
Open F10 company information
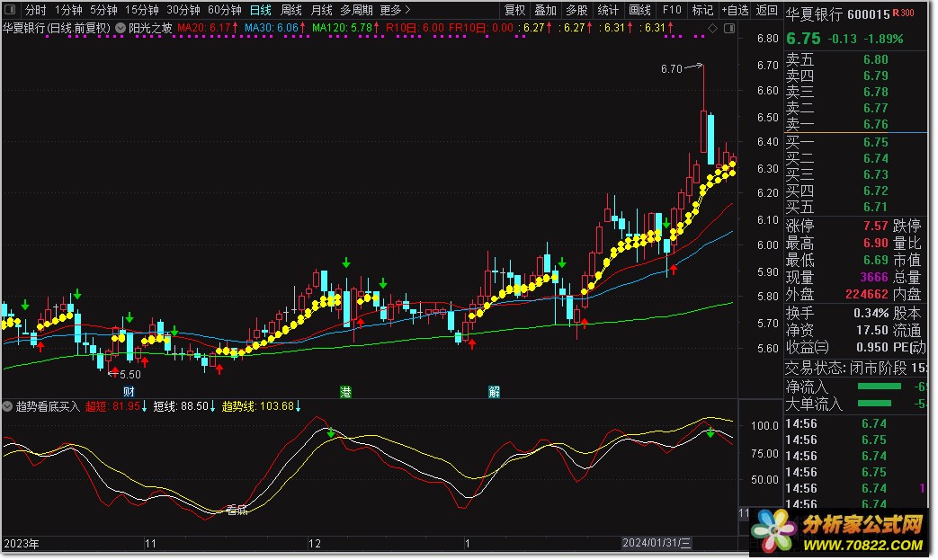coord(671,10)
